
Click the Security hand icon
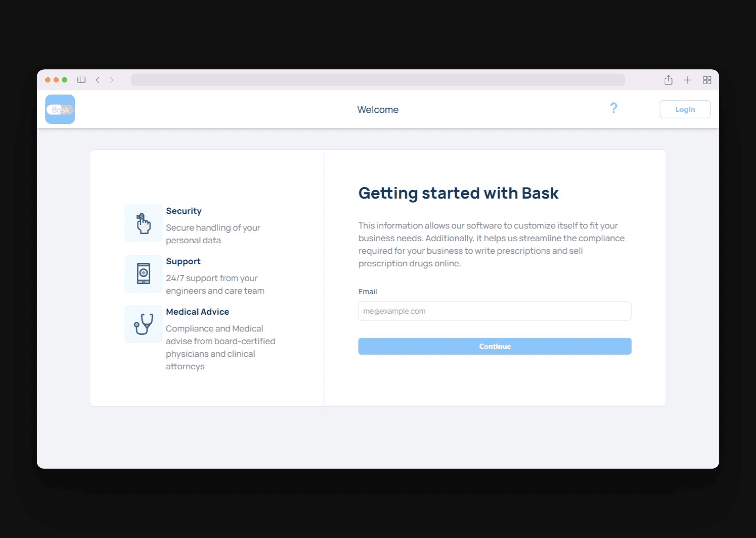coord(143,223)
